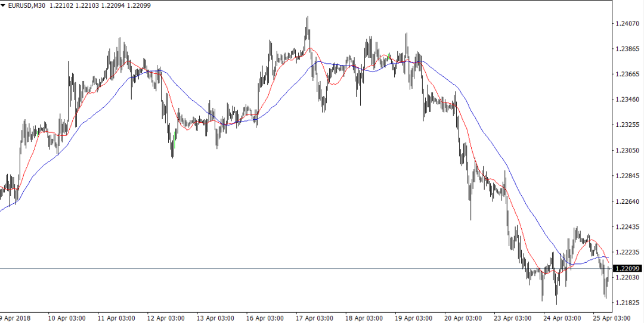Click the 10 Apr 03:00 time label
Viewport: 644px width, 323px height.
[x=66, y=317]
